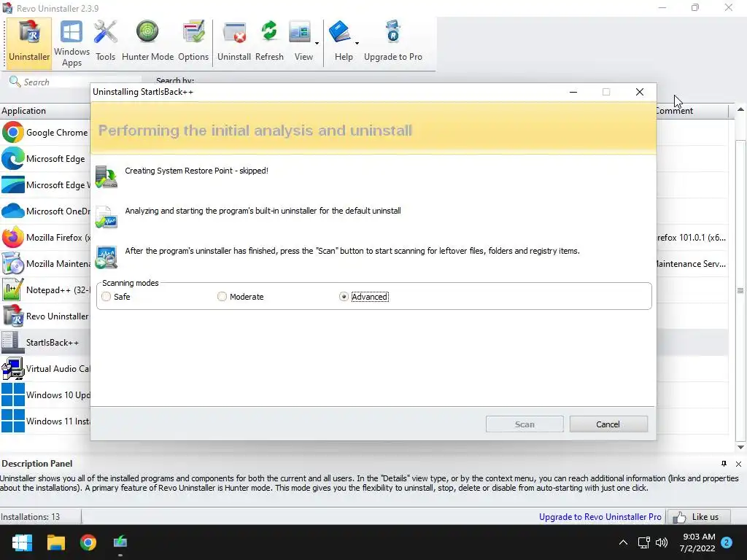747x560 pixels.
Task: Show hidden system tray icons
Action: pos(623,542)
